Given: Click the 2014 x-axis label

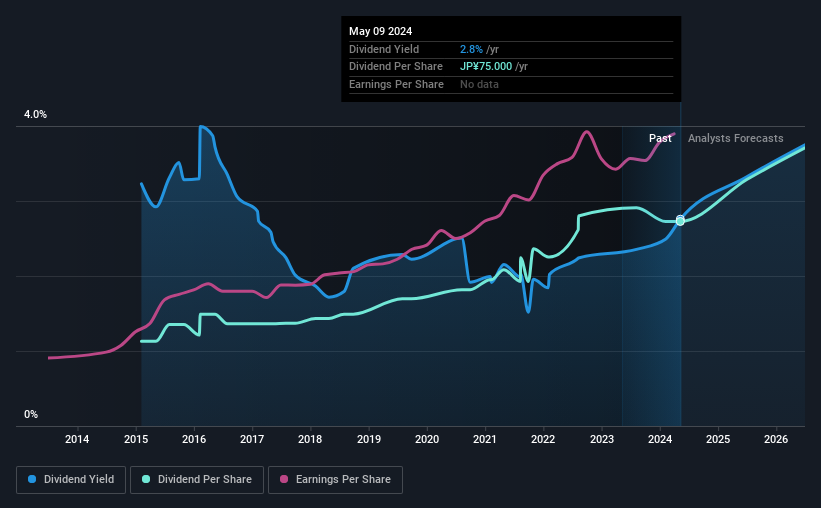Looking at the screenshot, I should point(77,439).
